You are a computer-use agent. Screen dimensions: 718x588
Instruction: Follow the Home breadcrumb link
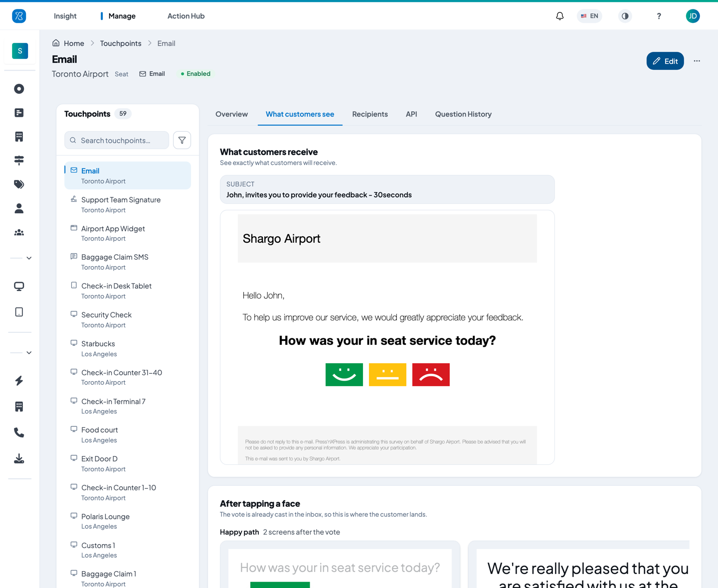74,43
